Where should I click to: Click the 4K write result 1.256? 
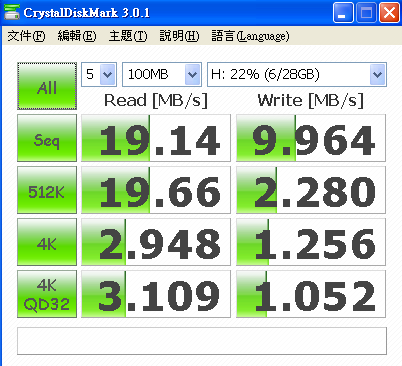coord(311,242)
